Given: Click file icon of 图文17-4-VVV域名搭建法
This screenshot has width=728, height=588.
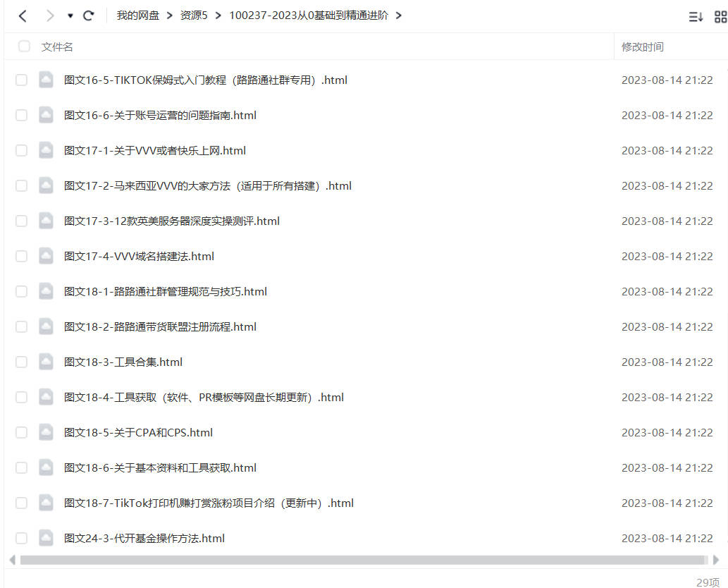Looking at the screenshot, I should [46, 257].
